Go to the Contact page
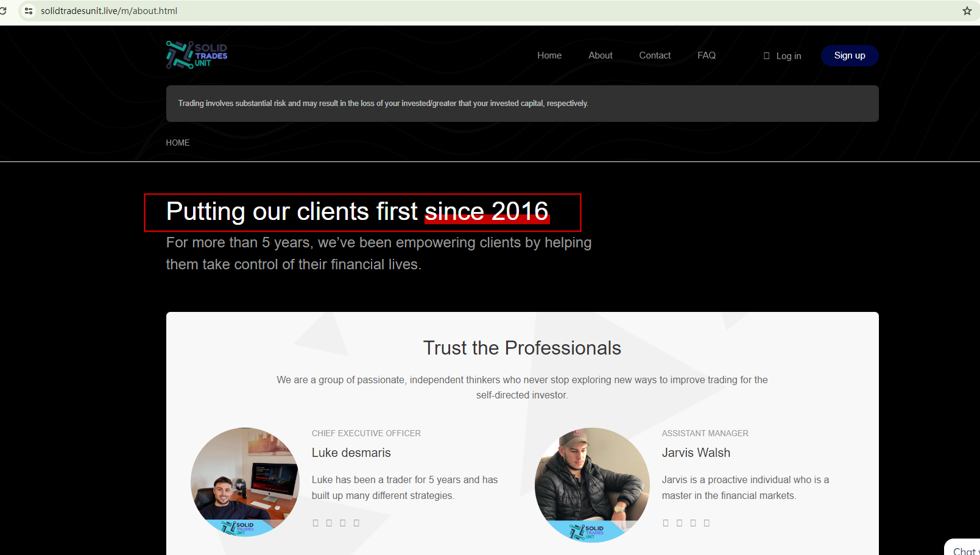The height and width of the screenshot is (555, 980). [655, 55]
